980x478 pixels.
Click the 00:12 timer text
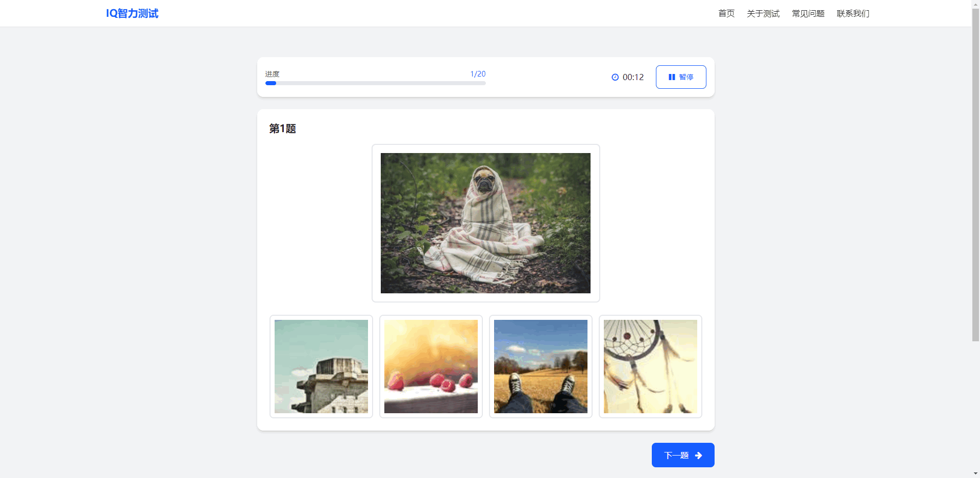(x=633, y=77)
